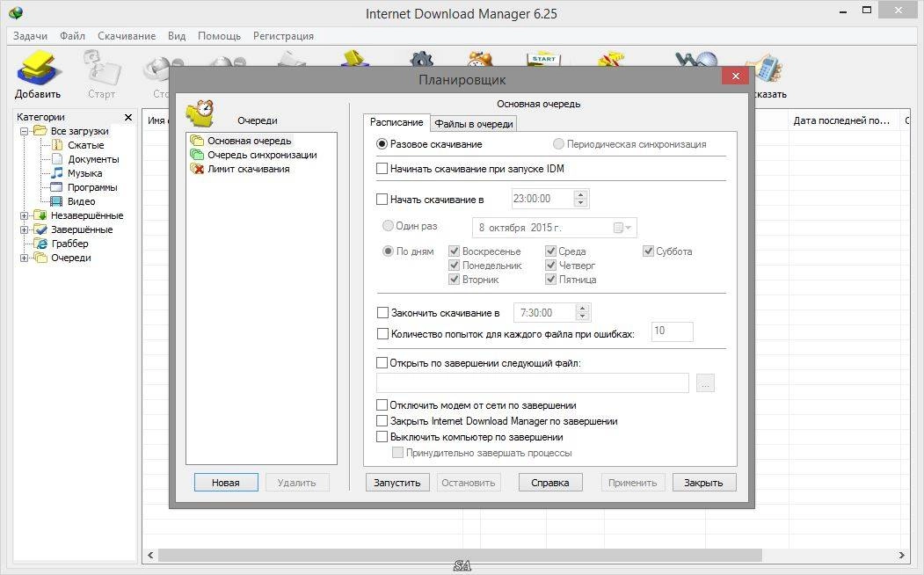Click the phone icon above Рассказать

[766, 69]
